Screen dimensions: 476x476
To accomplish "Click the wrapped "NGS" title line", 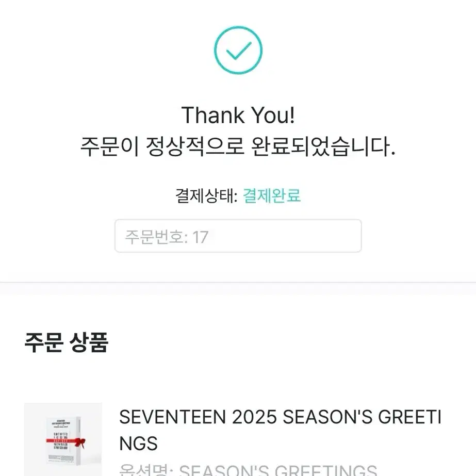I will pos(138,444).
